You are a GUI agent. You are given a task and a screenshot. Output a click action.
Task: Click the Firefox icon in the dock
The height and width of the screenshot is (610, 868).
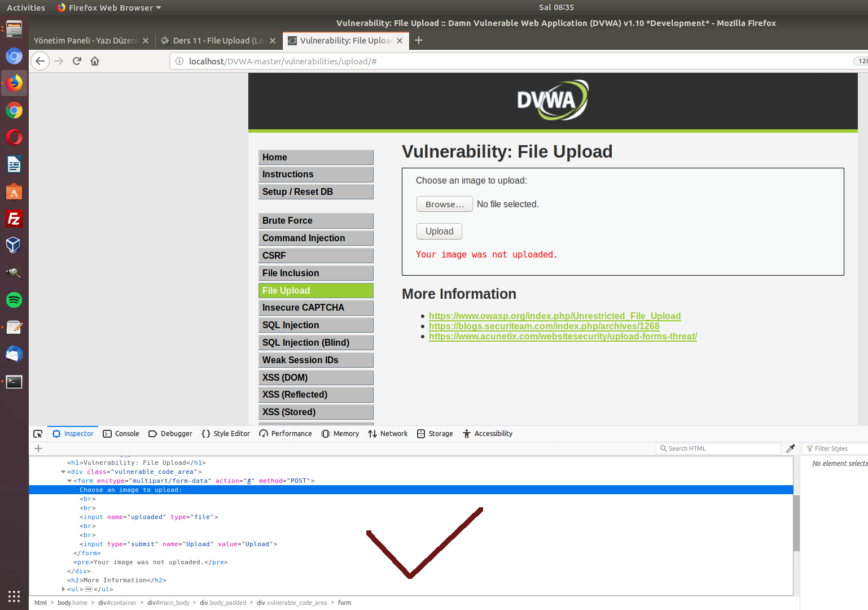pos(14,83)
